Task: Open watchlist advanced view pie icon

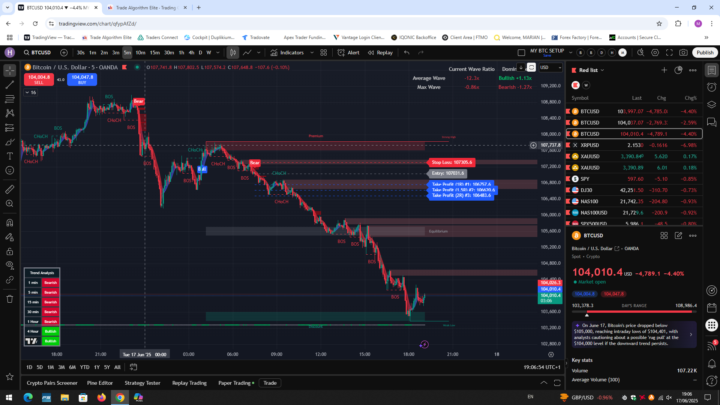Action: pyautogui.click(x=678, y=70)
